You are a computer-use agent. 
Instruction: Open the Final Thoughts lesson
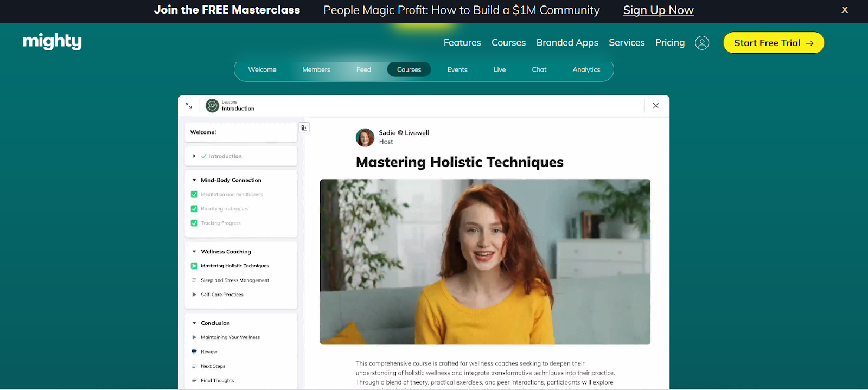[x=218, y=380]
